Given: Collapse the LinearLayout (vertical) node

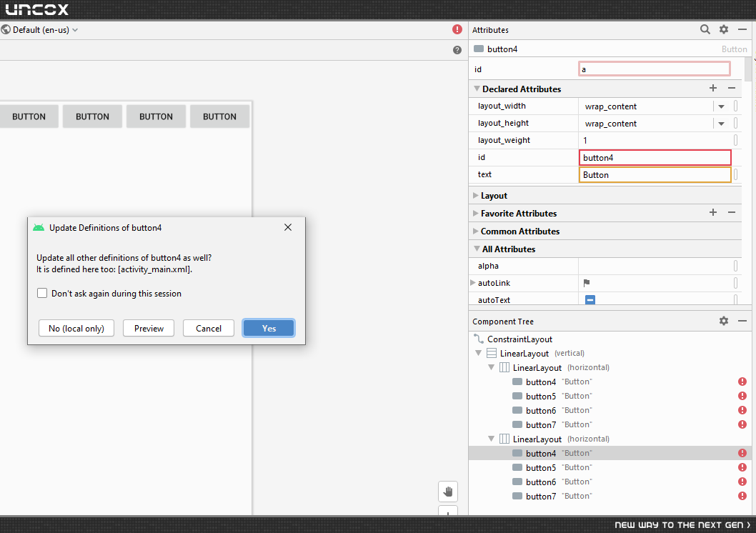Looking at the screenshot, I should coord(478,353).
